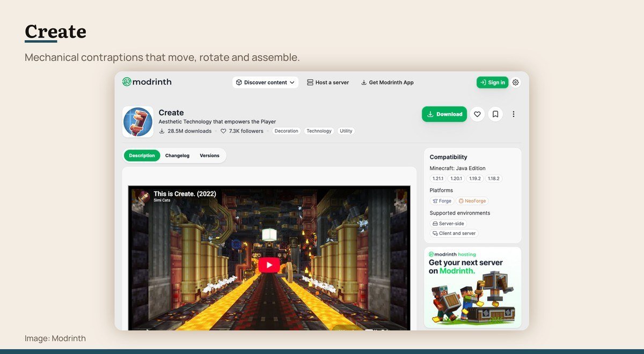Open settings gear in Modrinth header
644x354 pixels.
pos(516,83)
